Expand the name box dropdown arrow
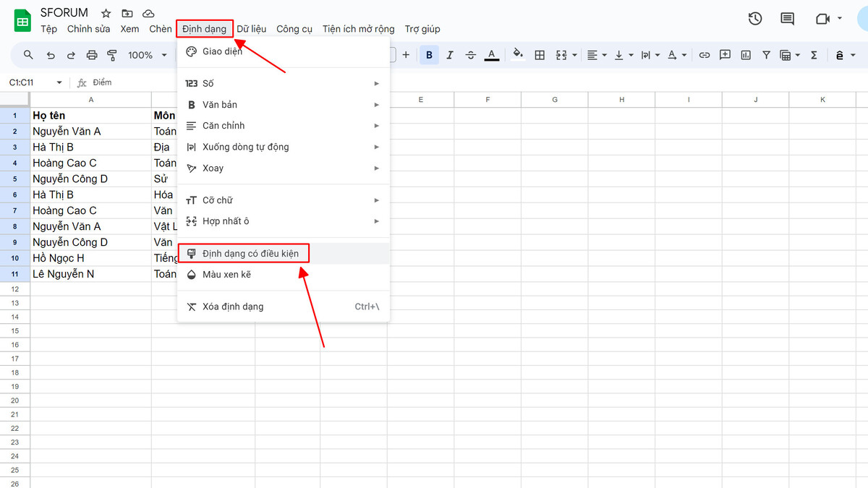This screenshot has height=488, width=868. tap(59, 83)
